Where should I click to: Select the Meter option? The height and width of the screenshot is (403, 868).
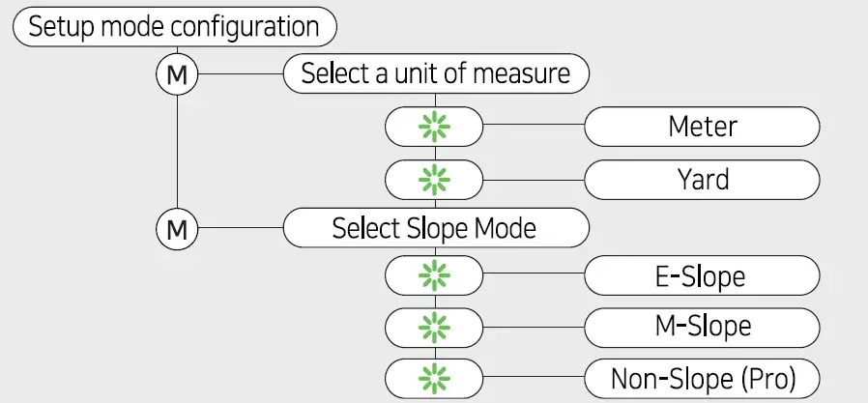pyautogui.click(x=703, y=127)
